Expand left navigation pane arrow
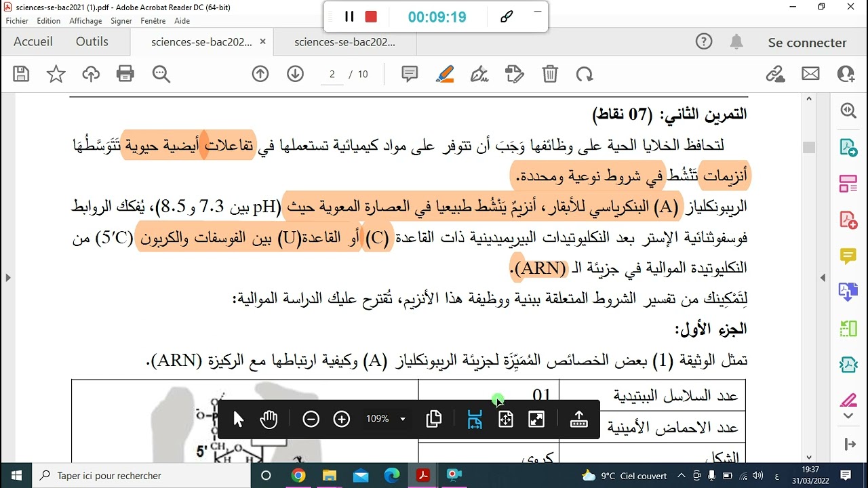 8,277
